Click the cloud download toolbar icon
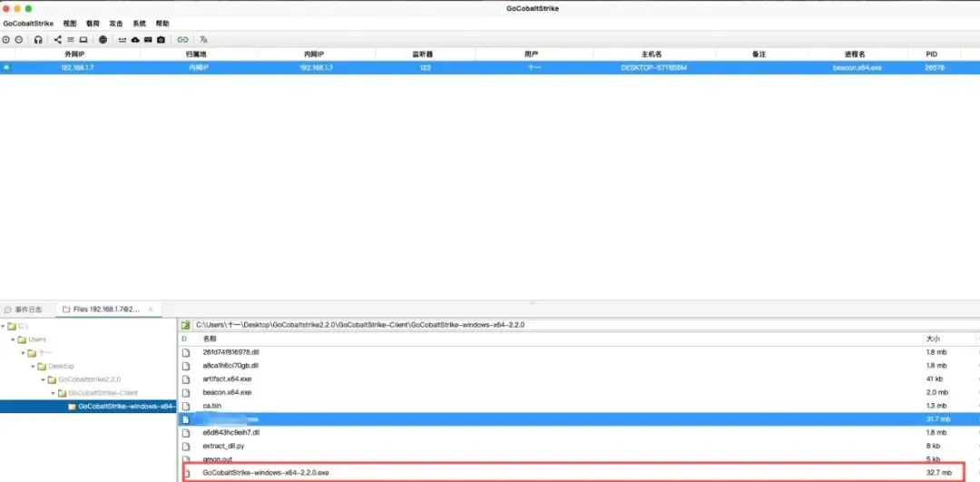Image resolution: width=980 pixels, height=482 pixels. (135, 39)
